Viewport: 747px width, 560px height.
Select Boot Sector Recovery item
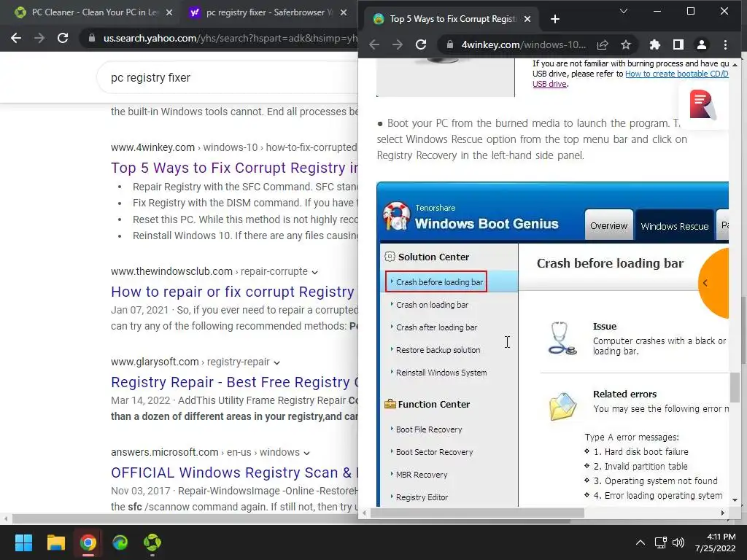[x=434, y=452]
